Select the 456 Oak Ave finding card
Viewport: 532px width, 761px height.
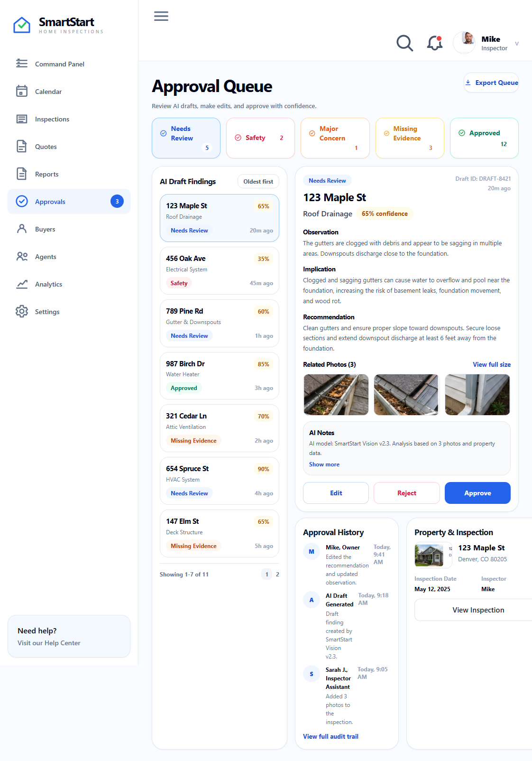pos(220,271)
